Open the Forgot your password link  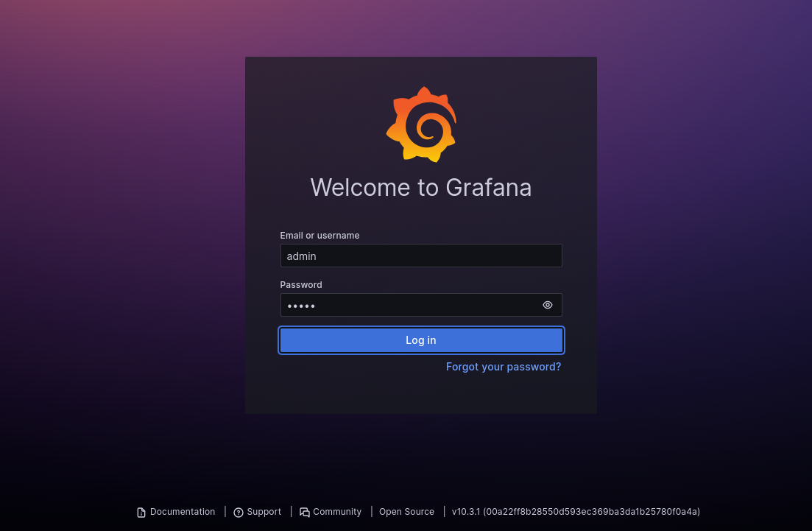[x=504, y=367]
